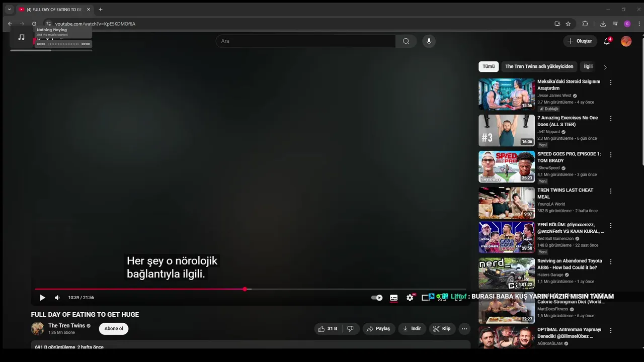This screenshot has width=644, height=362.
Task: Open Meksika'daki Steroid Salgınını video thumbnail
Action: (507, 94)
